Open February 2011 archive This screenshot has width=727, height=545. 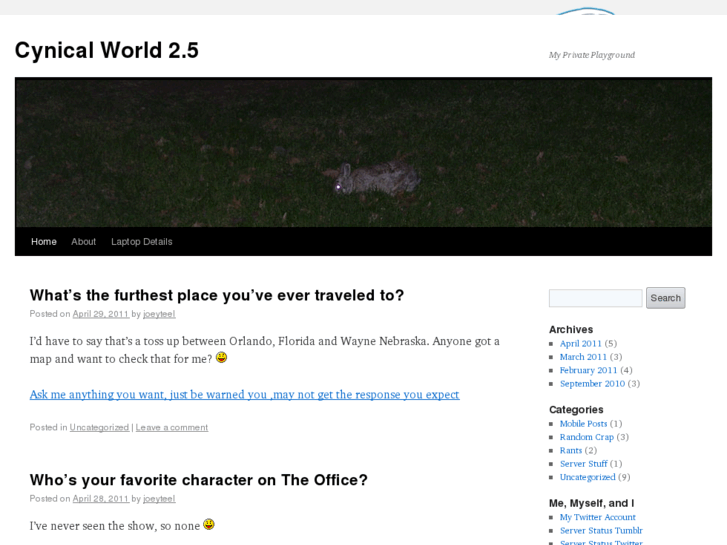coord(588,371)
